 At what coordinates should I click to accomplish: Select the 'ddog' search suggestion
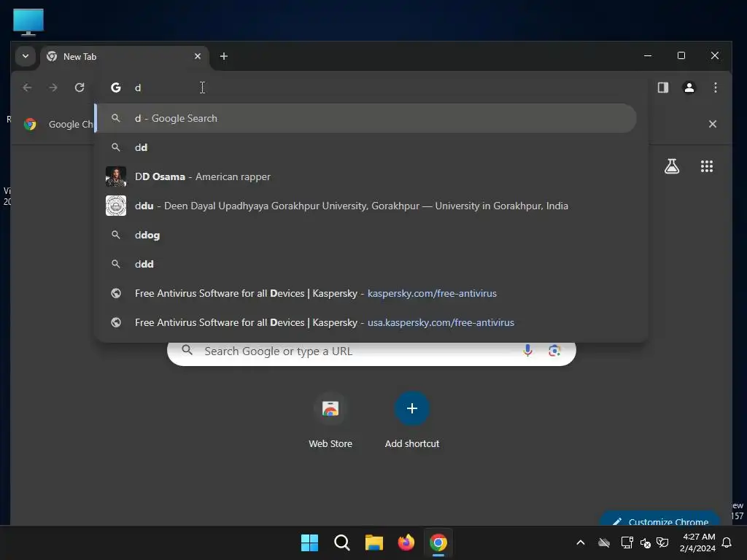tap(366, 236)
